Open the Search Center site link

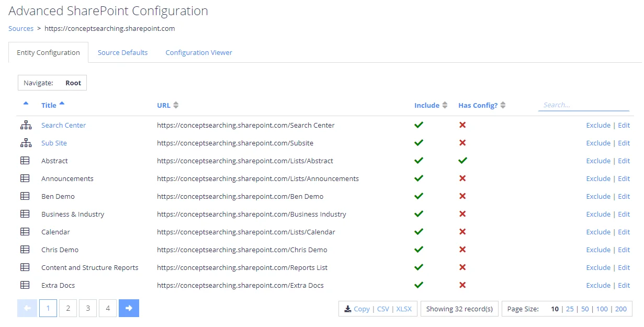pyautogui.click(x=63, y=126)
